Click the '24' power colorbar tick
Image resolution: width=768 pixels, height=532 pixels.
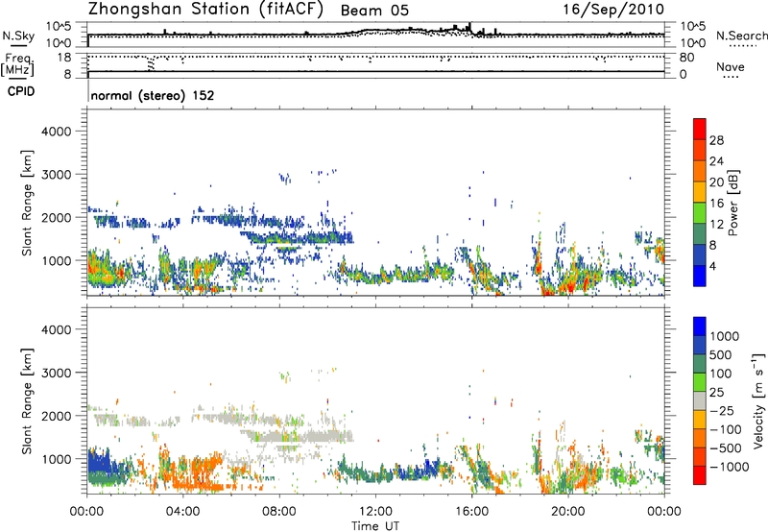coord(716,161)
